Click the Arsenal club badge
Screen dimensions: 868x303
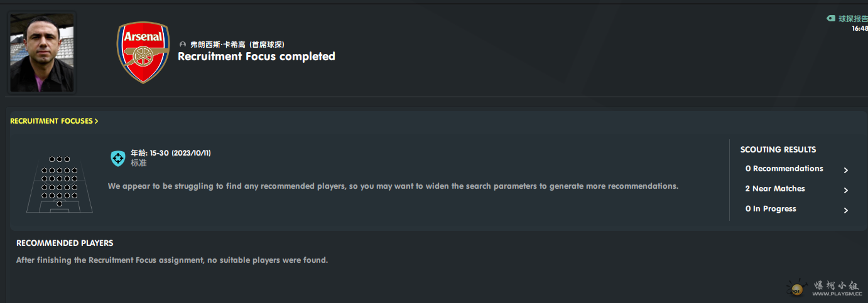(x=143, y=53)
